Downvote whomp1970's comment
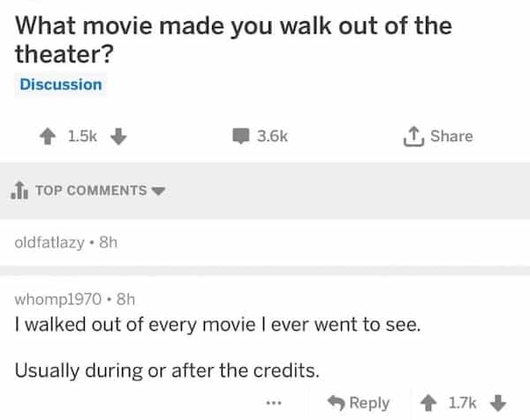Image resolution: width=530 pixels, height=420 pixels. 499,402
